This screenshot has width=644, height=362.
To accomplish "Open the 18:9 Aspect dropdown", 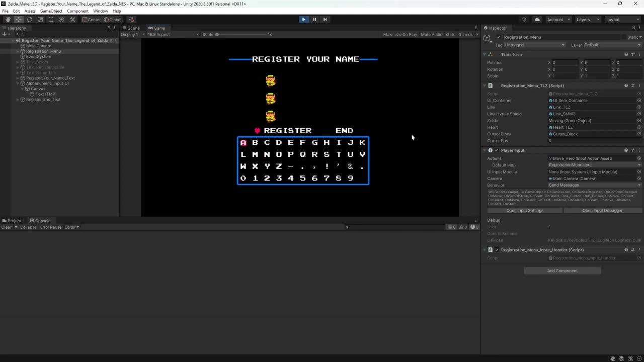I will (x=173, y=34).
